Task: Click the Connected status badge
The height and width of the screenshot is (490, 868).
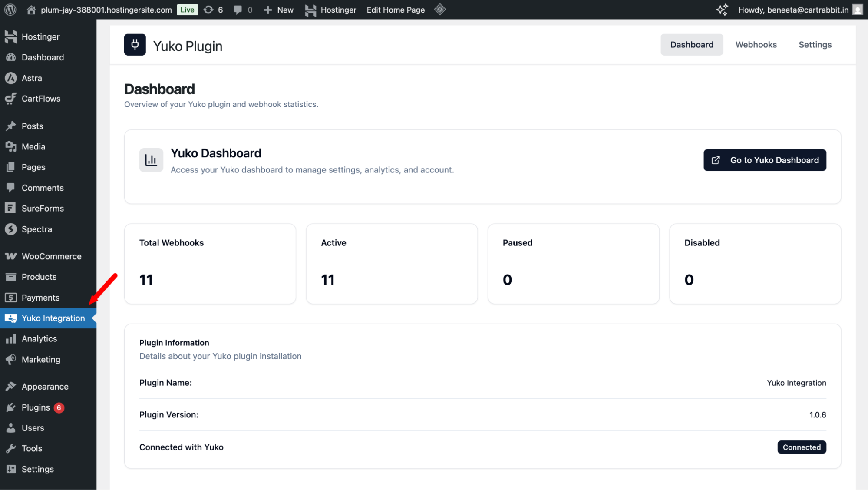Action: coord(801,447)
